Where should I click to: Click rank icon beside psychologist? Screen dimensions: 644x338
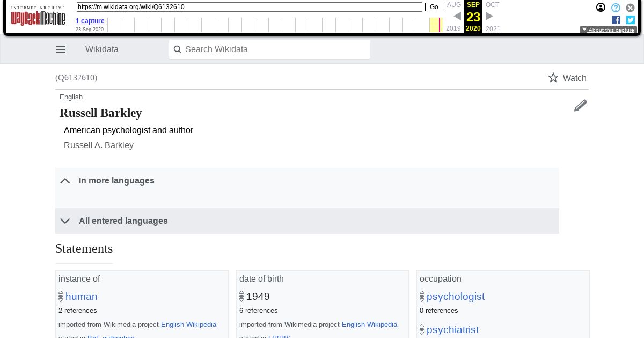[x=422, y=296]
